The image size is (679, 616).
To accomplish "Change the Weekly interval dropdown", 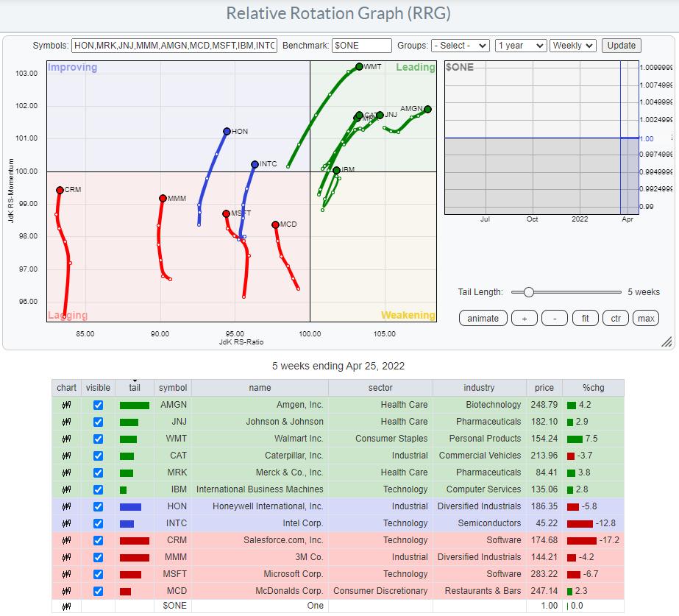I will [572, 46].
